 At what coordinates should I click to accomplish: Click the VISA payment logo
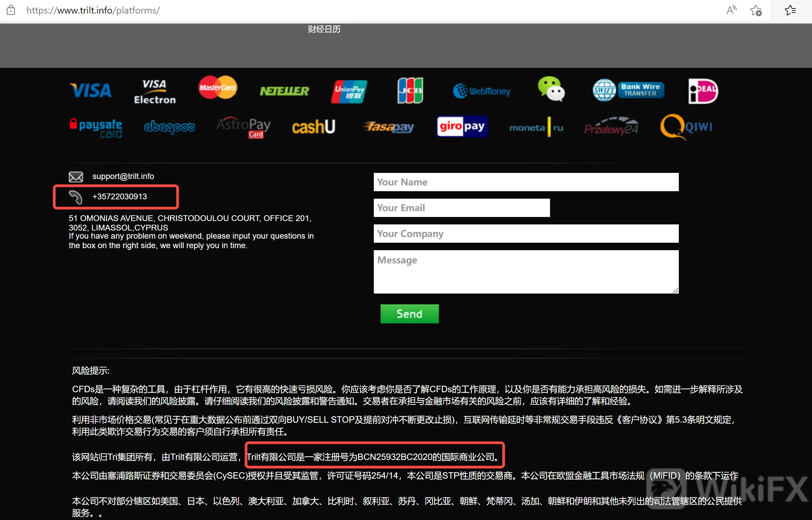tap(90, 91)
